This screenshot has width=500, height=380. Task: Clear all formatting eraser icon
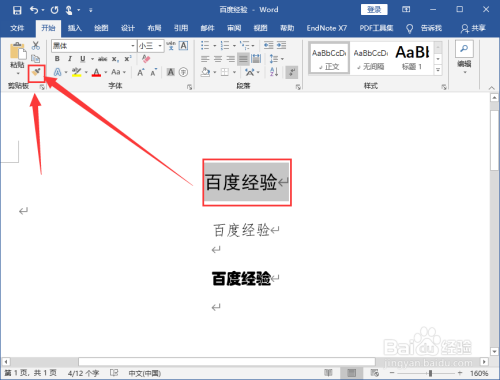click(146, 59)
